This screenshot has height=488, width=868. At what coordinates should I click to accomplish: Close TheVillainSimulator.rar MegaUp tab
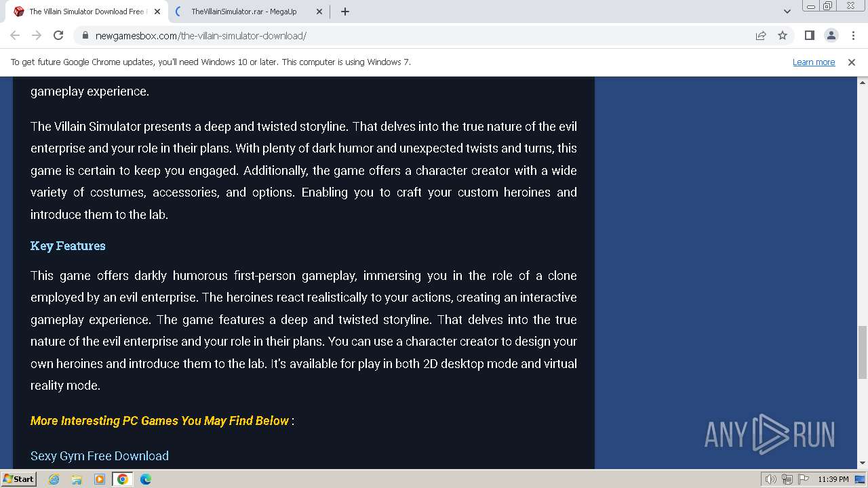[319, 12]
